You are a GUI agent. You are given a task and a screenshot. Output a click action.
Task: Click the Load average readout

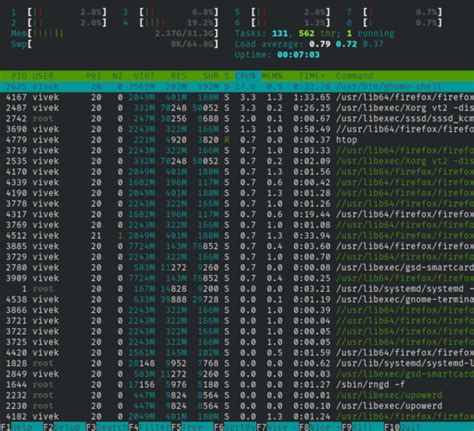coord(309,44)
